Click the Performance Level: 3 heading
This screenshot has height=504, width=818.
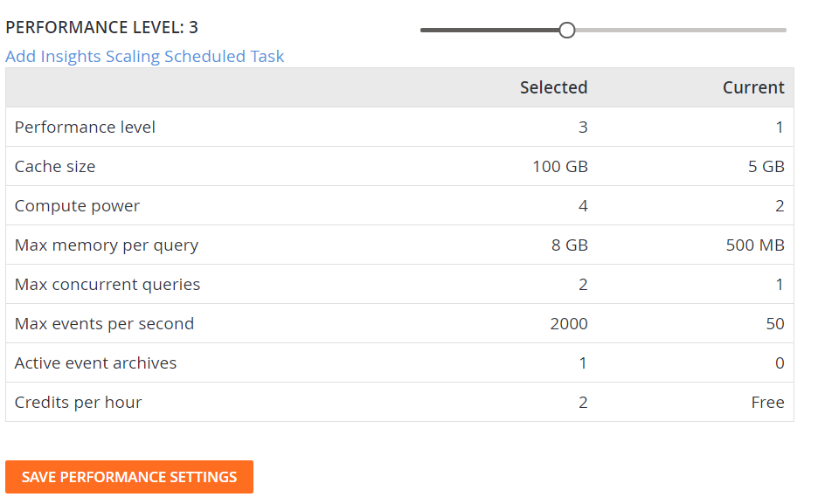(101, 27)
